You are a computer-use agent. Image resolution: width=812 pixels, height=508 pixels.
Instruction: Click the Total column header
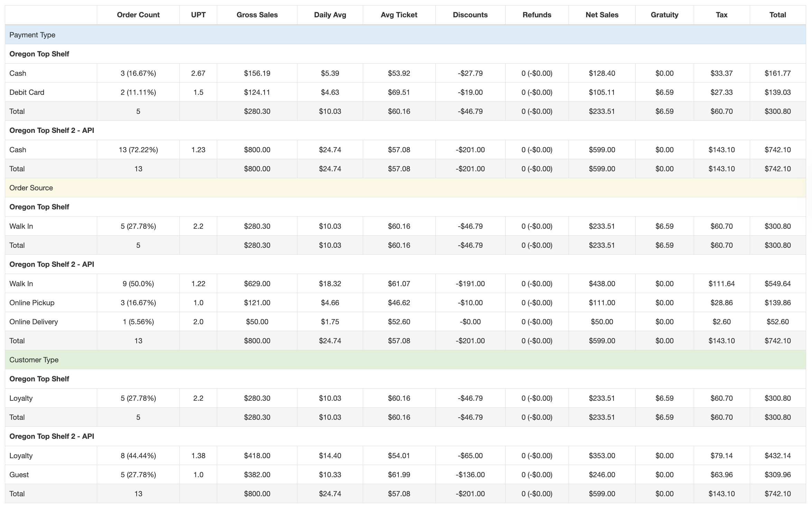click(777, 15)
